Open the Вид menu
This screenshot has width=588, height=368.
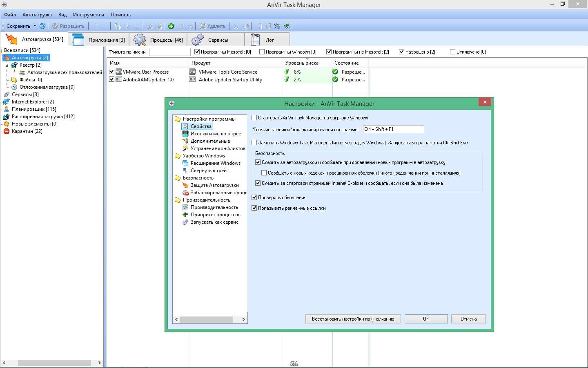62,15
